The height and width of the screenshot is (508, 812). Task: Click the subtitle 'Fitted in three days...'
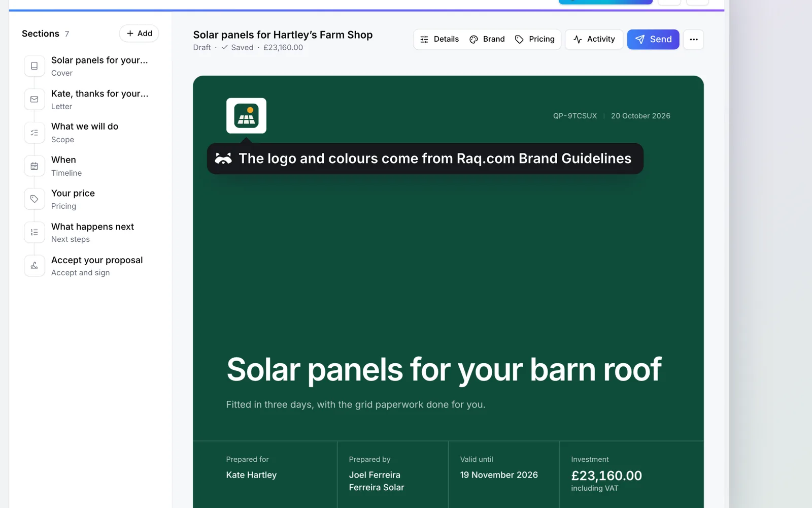coord(356,404)
